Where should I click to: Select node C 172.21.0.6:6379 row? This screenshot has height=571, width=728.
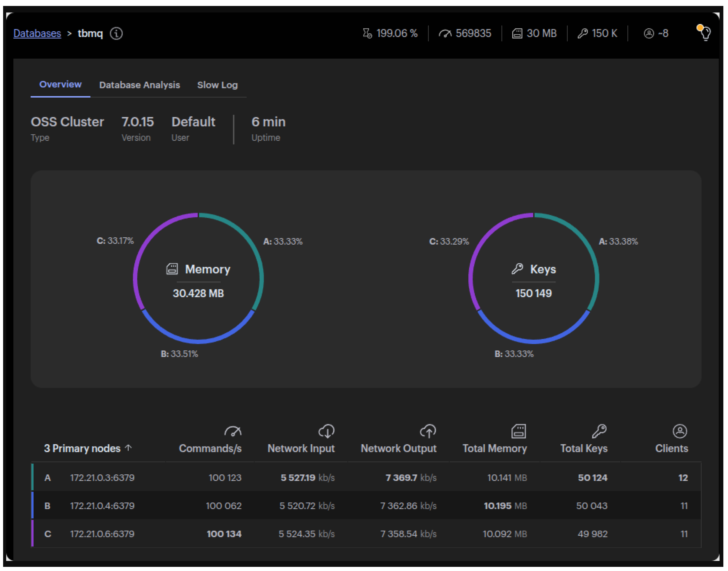click(366, 533)
